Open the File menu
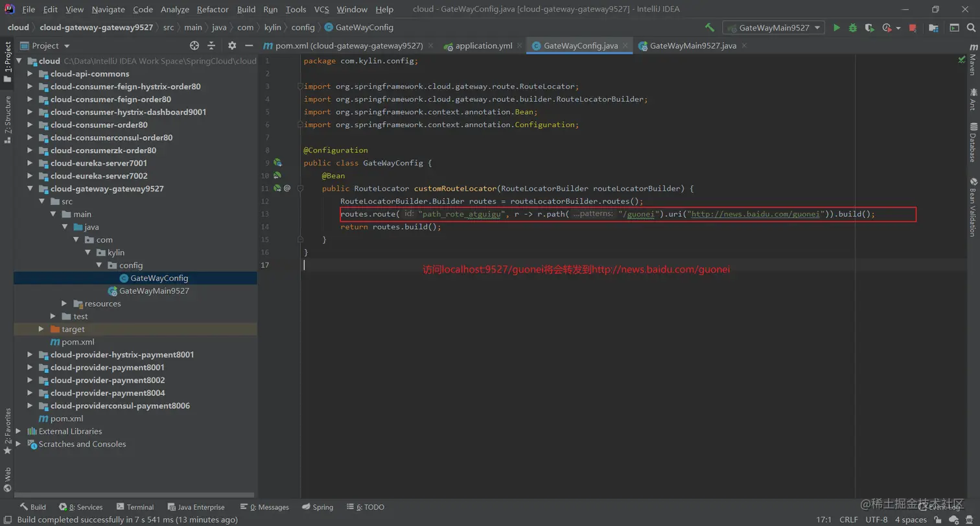The height and width of the screenshot is (526, 980). [29, 9]
